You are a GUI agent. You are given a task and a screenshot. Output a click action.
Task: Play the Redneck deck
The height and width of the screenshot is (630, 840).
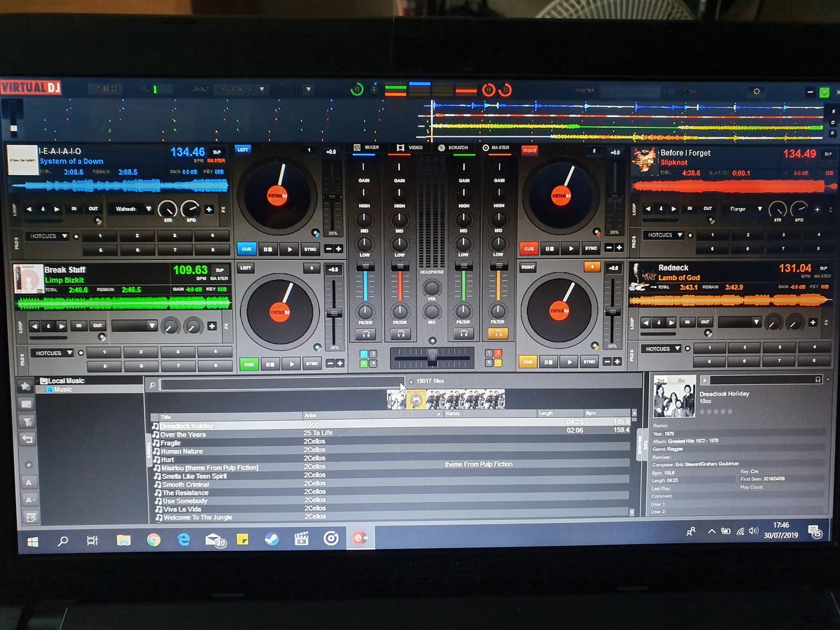point(570,362)
